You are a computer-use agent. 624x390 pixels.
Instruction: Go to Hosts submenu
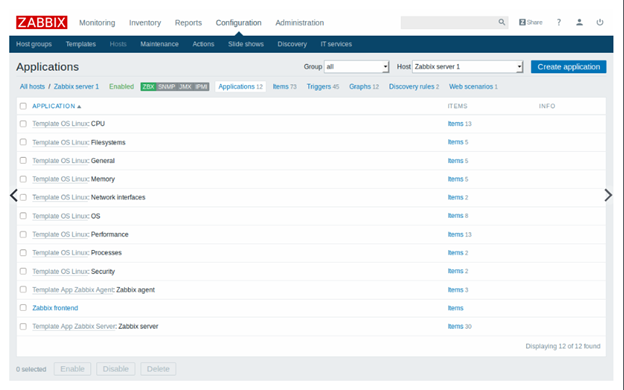coord(118,44)
